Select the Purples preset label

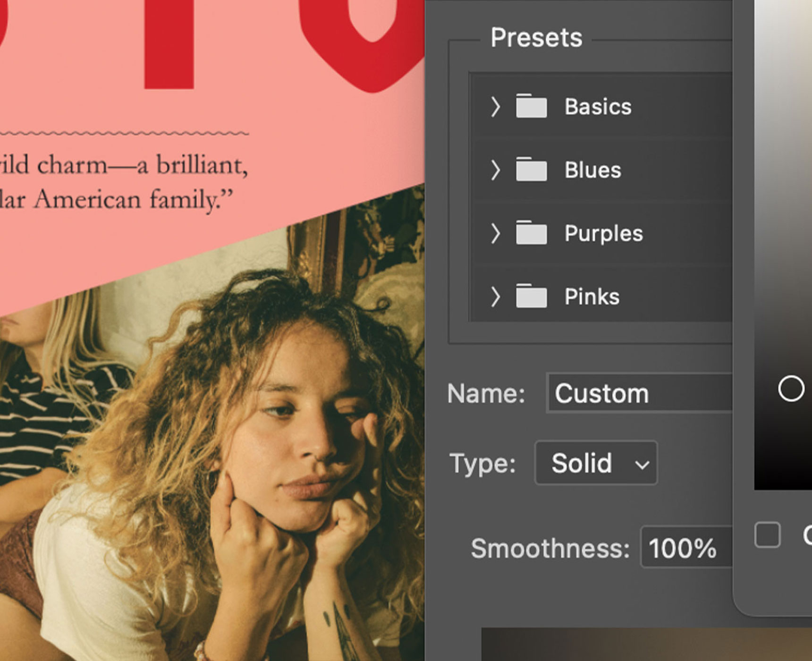pyautogui.click(x=603, y=233)
